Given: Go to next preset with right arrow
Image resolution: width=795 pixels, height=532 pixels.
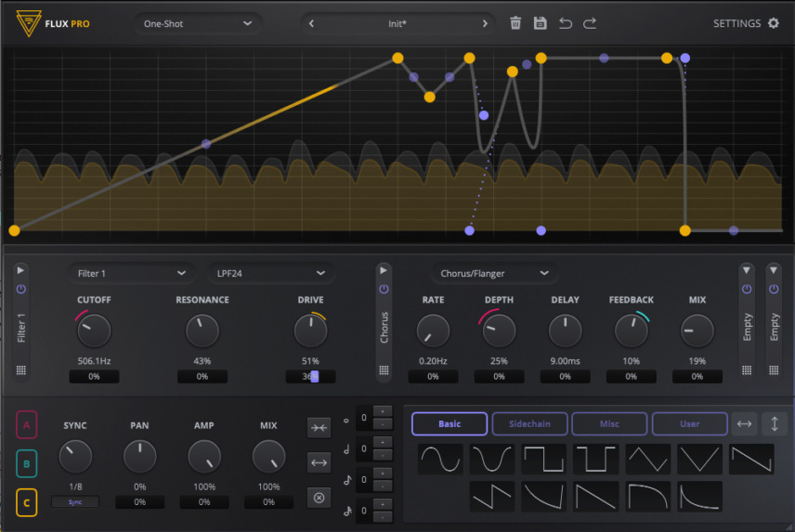Looking at the screenshot, I should pos(485,23).
